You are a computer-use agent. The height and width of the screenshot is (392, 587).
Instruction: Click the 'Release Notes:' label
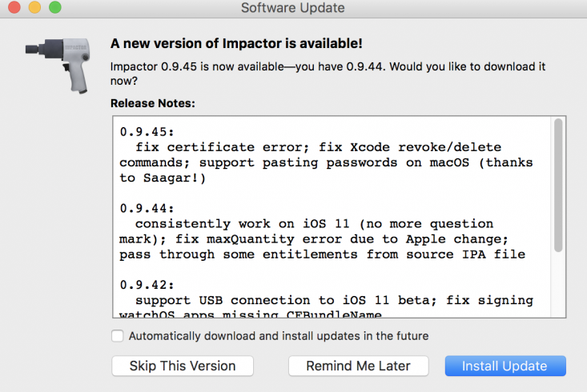(x=152, y=103)
